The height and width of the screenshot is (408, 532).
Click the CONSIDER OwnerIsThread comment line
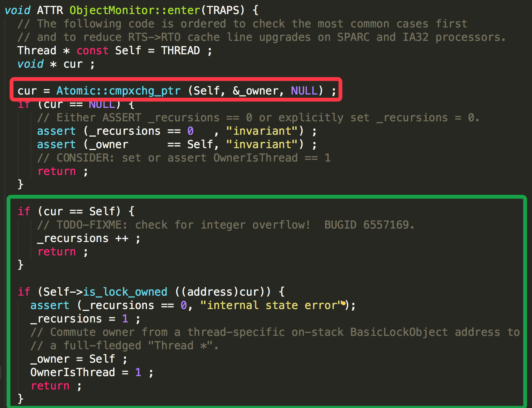tap(184, 158)
